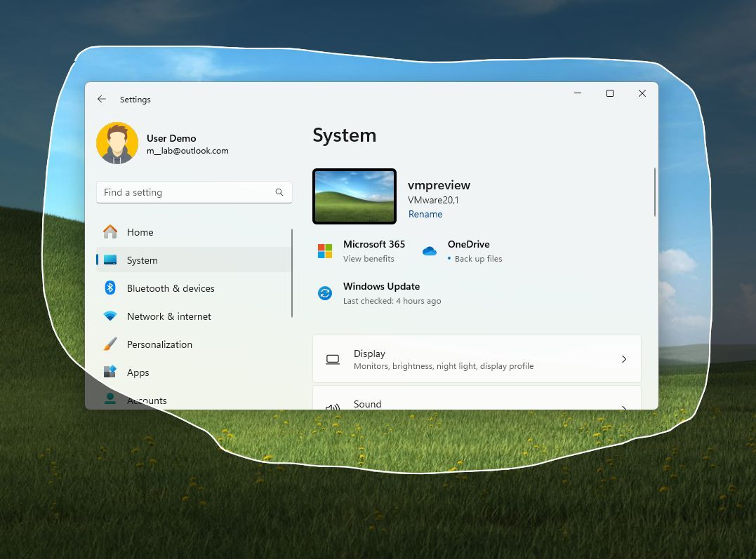Click the Rename link for vmpreview

[x=425, y=214]
